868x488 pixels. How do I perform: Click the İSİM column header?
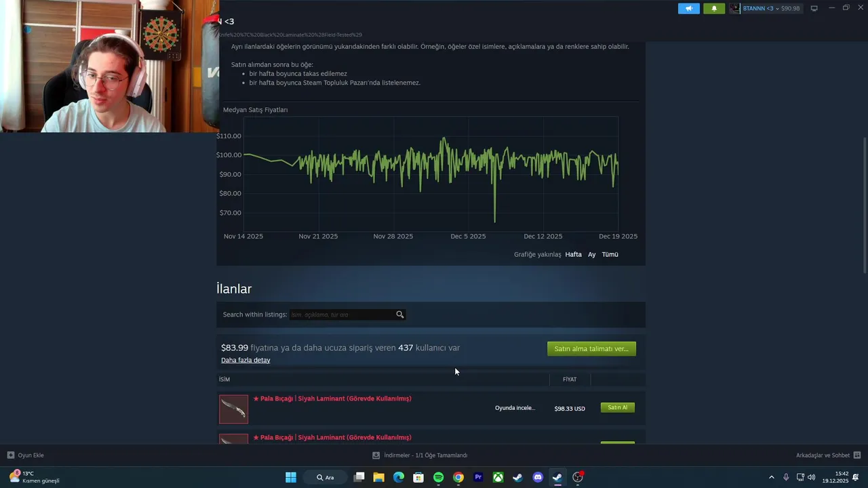(224, 380)
